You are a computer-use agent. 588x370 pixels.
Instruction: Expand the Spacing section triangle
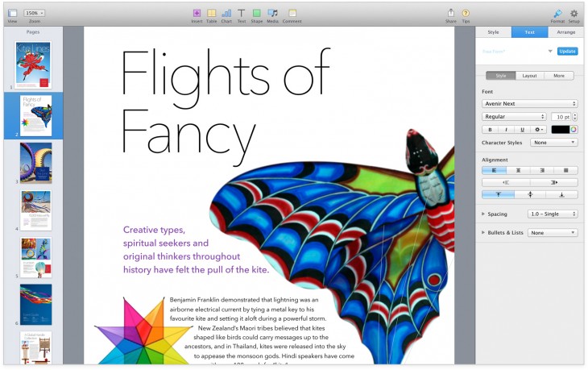tap(483, 214)
